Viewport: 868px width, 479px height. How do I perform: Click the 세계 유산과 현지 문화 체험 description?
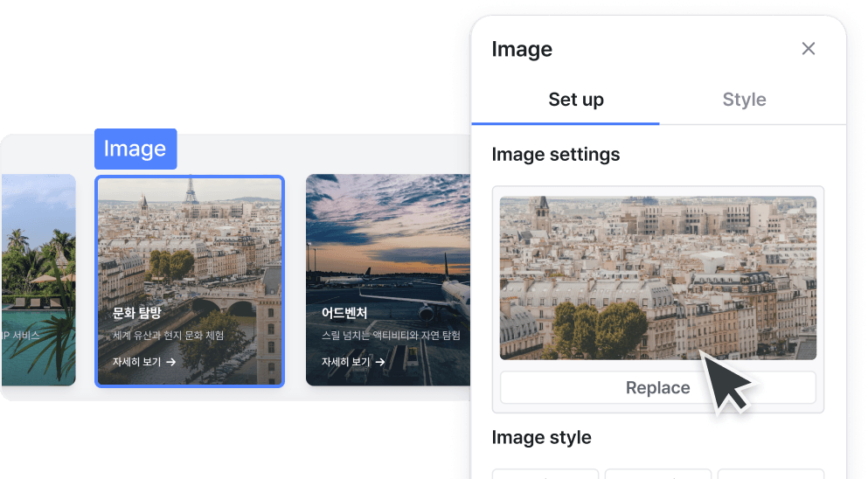pyautogui.click(x=169, y=336)
